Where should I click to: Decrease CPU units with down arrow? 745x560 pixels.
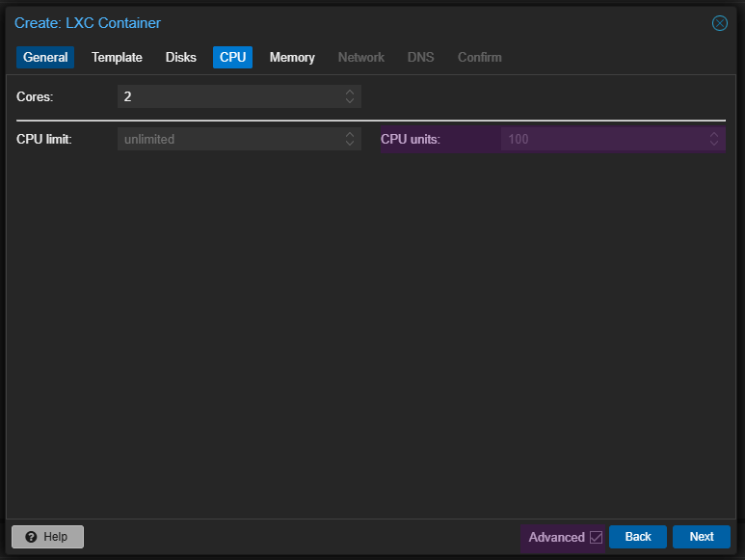(x=713, y=144)
